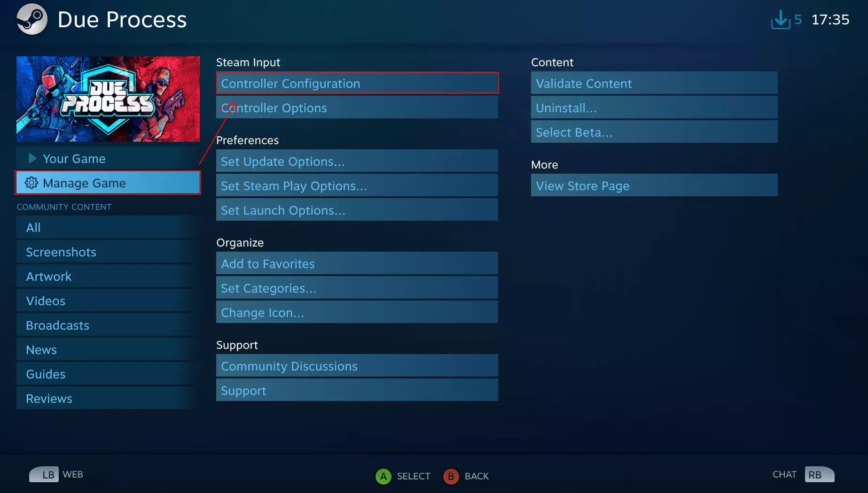The image size is (868, 493).
Task: Click the LB bumper Web icon
Action: (44, 474)
